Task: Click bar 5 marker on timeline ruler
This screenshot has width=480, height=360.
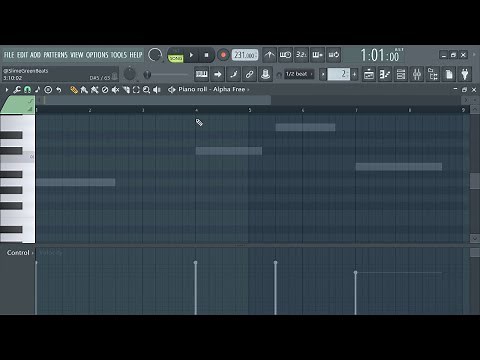Action: pos(250,110)
